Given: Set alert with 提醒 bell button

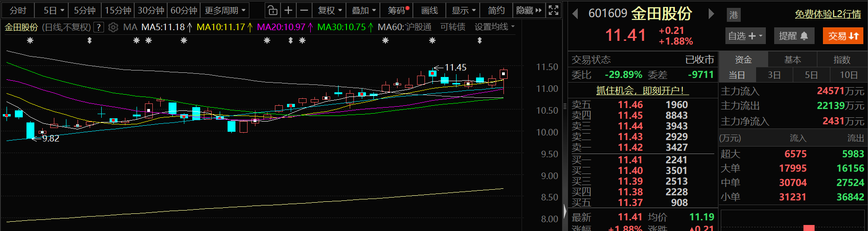Looking at the screenshot, I should [793, 36].
